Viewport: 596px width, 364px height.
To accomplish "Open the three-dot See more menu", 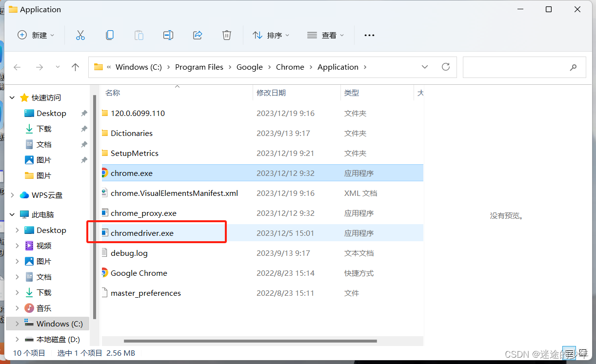I will [x=369, y=35].
